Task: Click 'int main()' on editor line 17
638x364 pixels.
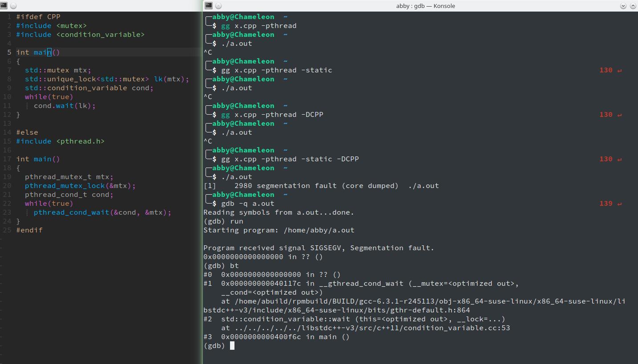Action: point(38,159)
